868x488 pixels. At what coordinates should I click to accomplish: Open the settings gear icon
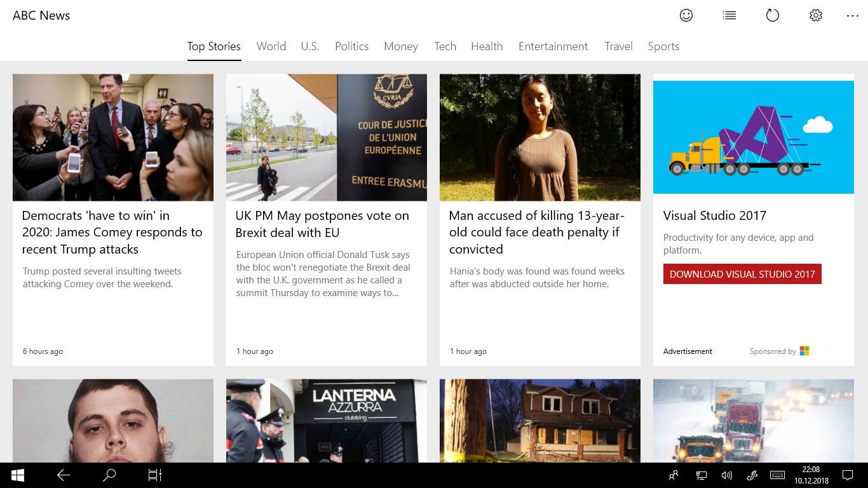pyautogui.click(x=816, y=15)
